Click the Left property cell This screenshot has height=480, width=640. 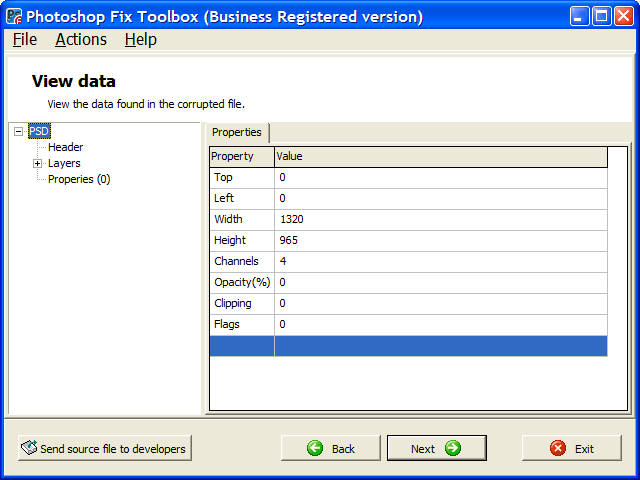click(242, 198)
